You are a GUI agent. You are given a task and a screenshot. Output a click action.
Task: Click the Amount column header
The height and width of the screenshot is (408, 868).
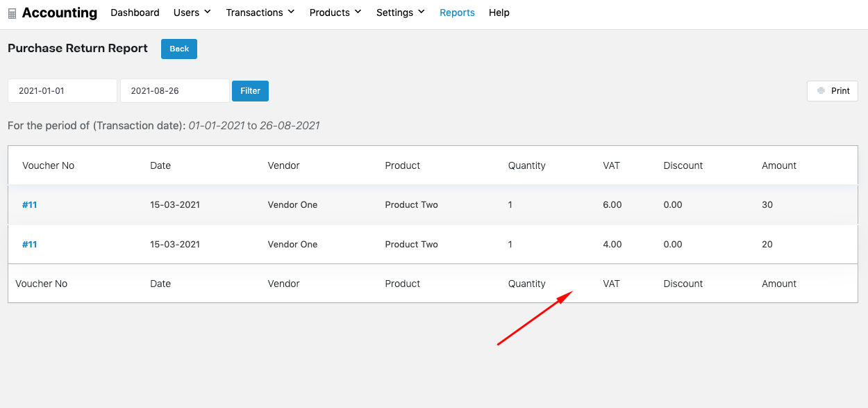[779, 165]
